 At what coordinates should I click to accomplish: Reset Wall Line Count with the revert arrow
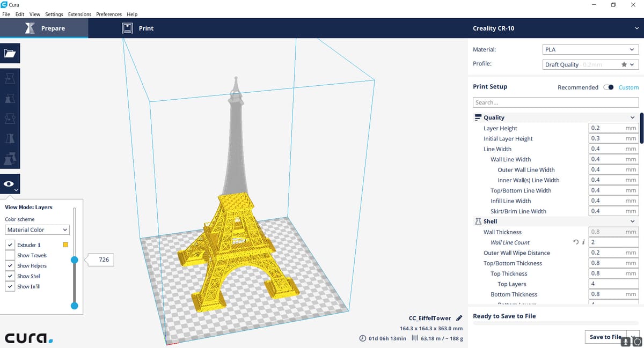(x=576, y=242)
